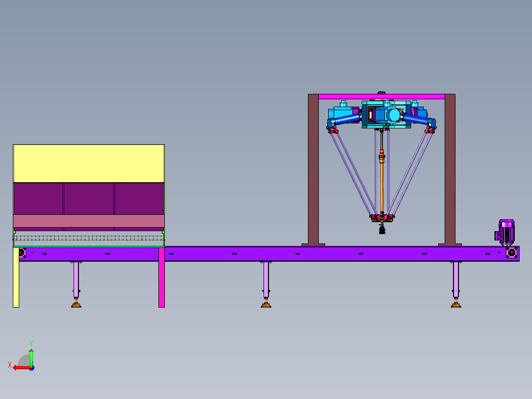532x399 pixels.
Task: Select the mesh conveyor belt inside the hood
Action: pyautogui.click(x=89, y=238)
